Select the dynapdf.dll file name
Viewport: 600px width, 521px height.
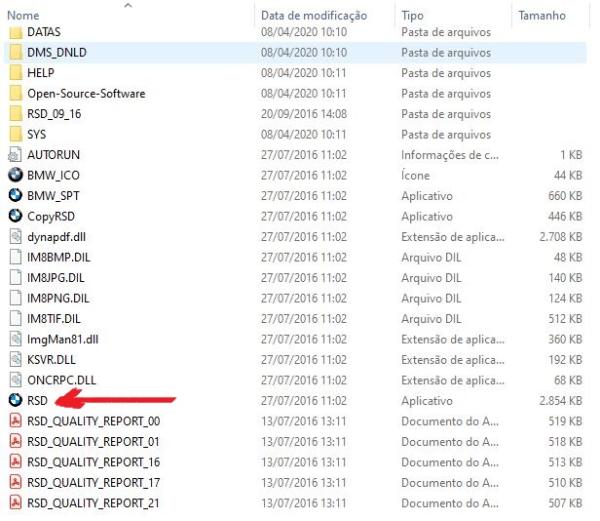pyautogui.click(x=56, y=237)
